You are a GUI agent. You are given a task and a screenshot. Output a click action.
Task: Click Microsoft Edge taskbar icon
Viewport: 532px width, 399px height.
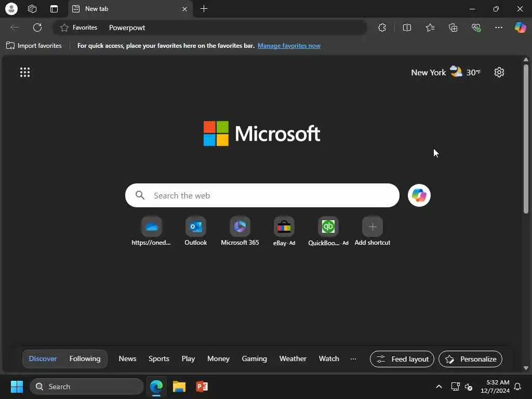(x=156, y=387)
